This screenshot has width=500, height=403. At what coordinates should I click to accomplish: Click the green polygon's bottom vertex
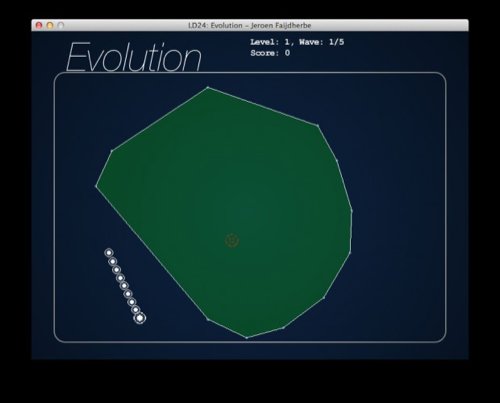tap(247, 338)
